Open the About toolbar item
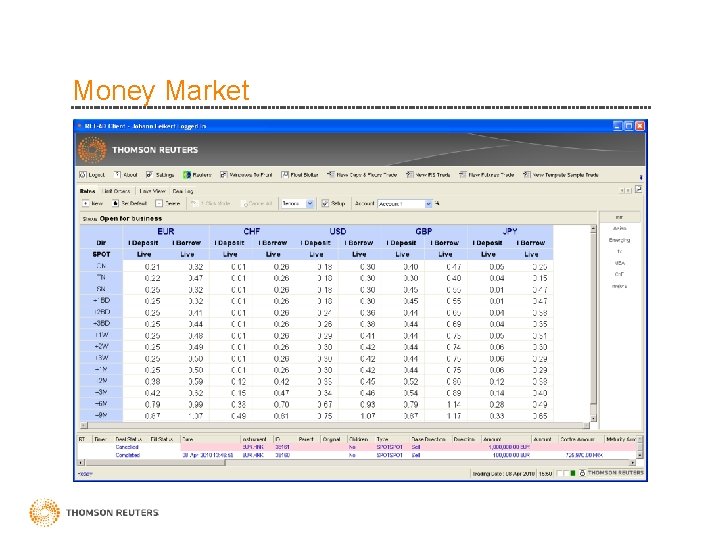This screenshot has height=540, width=720. [x=126, y=175]
